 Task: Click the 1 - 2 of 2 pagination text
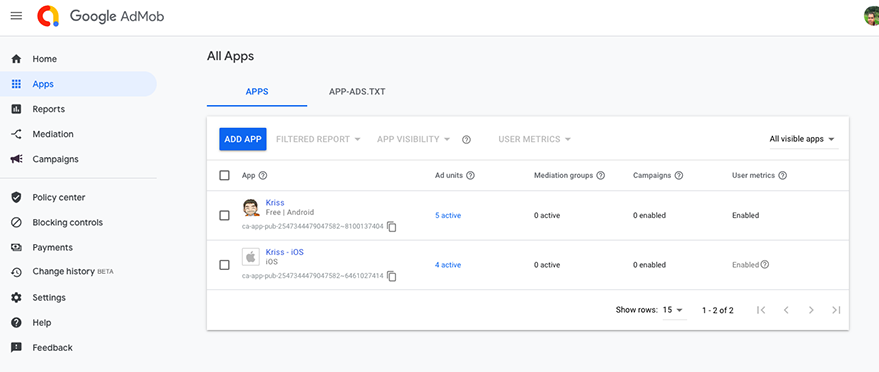718,310
